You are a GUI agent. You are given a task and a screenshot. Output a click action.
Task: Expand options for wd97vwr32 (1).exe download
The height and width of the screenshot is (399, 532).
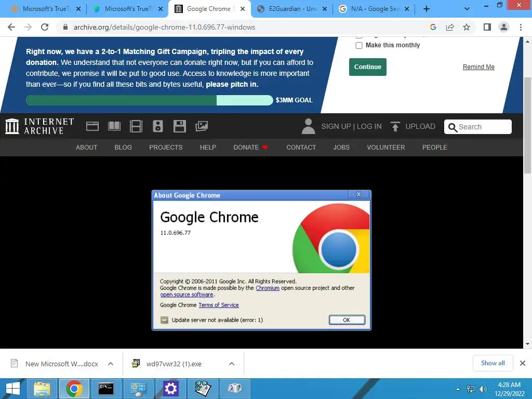(232, 364)
